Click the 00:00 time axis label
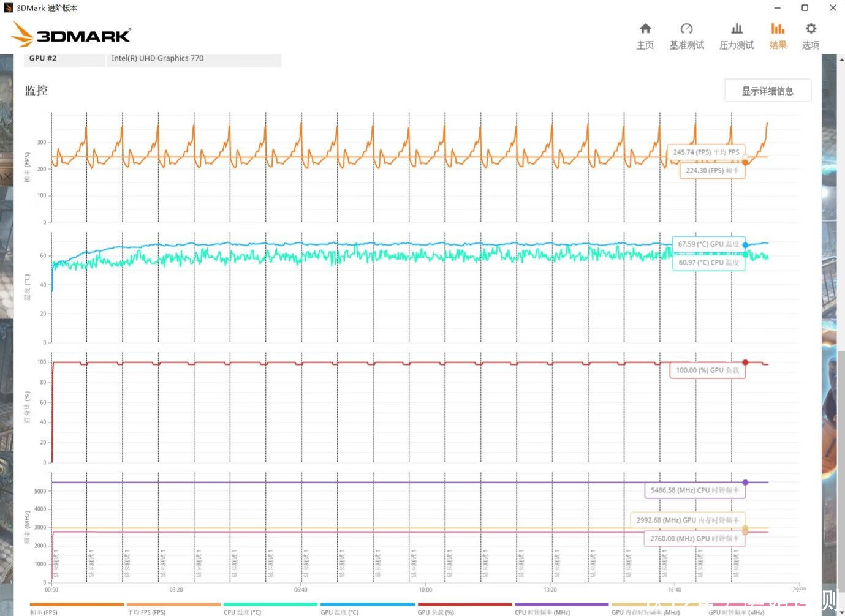 51,590
